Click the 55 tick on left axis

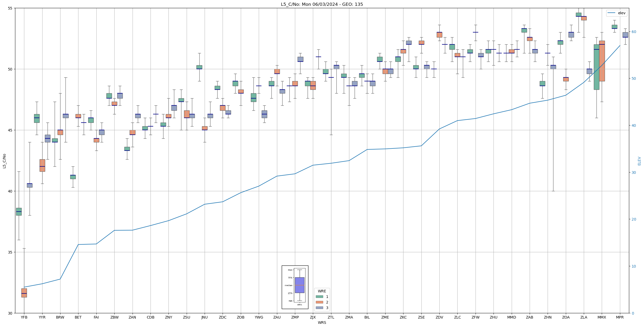[x=11, y=8]
